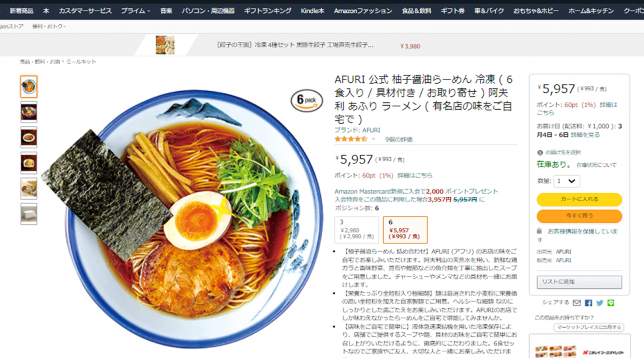644x358 pixels.
Task: Click the secure transaction lock icon
Action: coord(539,231)
